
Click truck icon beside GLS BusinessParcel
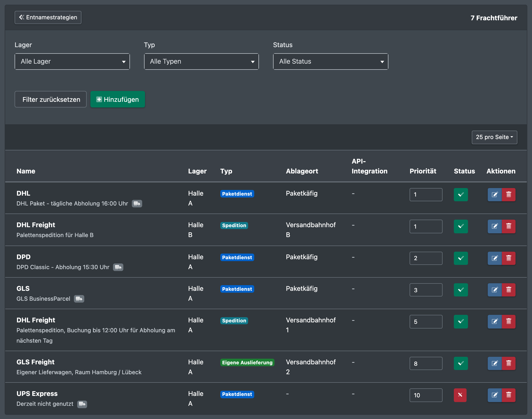point(79,299)
